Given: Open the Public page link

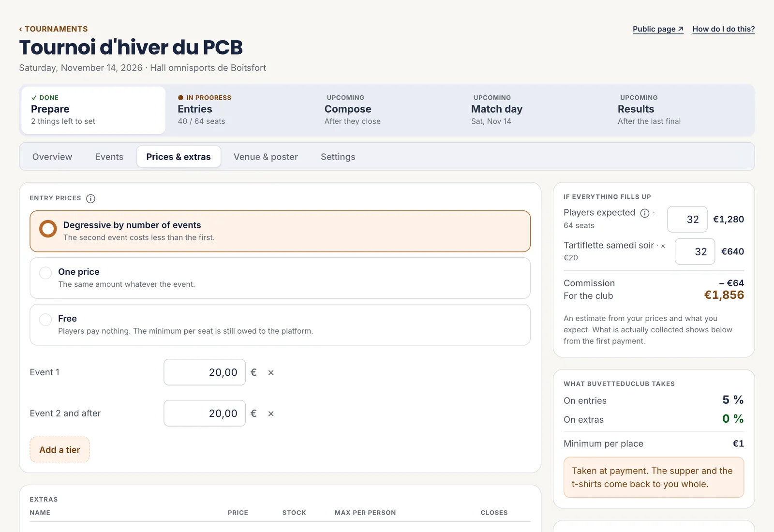Looking at the screenshot, I should point(658,29).
